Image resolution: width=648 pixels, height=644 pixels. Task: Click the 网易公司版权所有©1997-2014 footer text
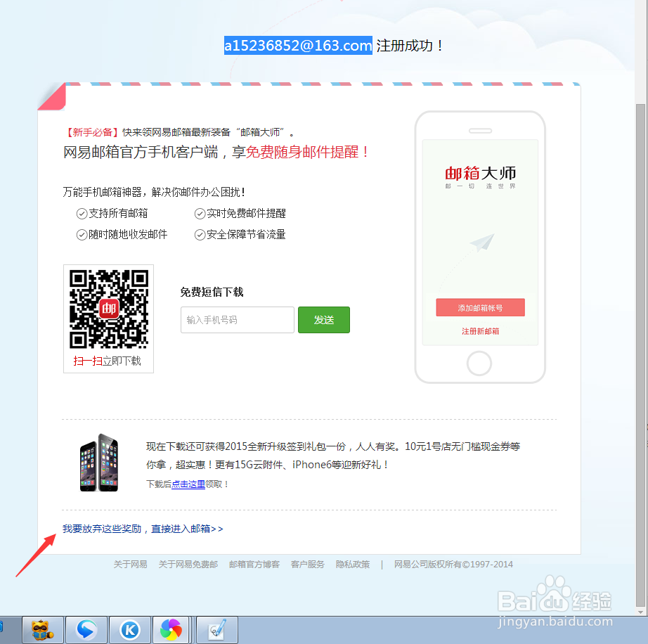[453, 565]
